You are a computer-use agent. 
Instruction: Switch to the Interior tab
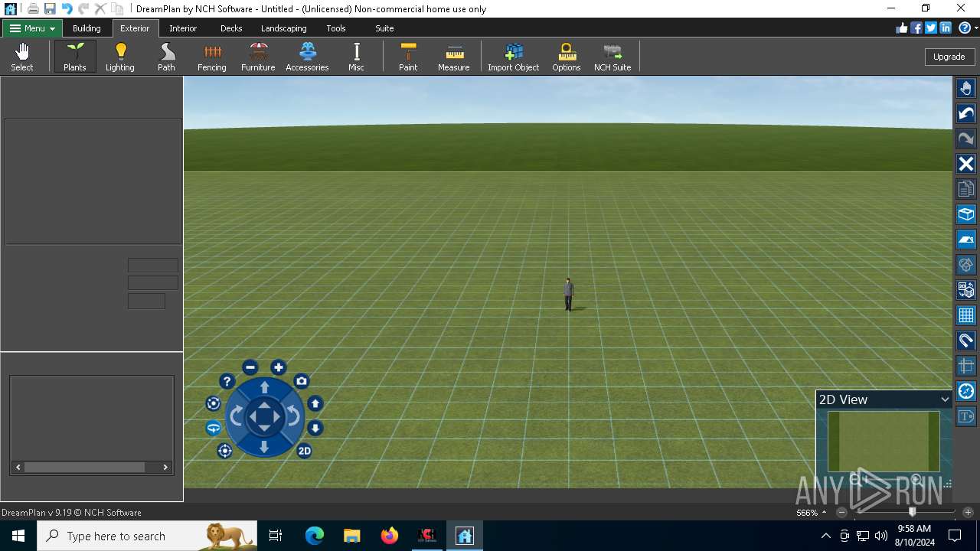click(183, 28)
